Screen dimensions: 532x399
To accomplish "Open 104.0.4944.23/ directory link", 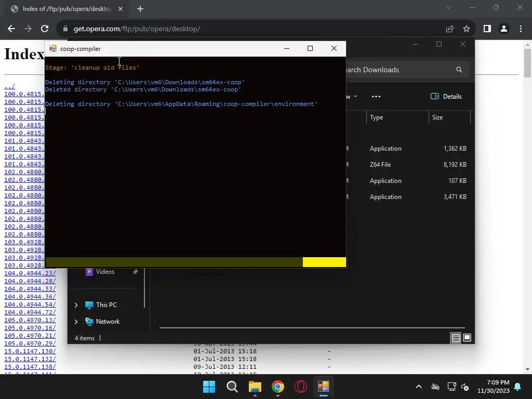I will [x=30, y=273].
